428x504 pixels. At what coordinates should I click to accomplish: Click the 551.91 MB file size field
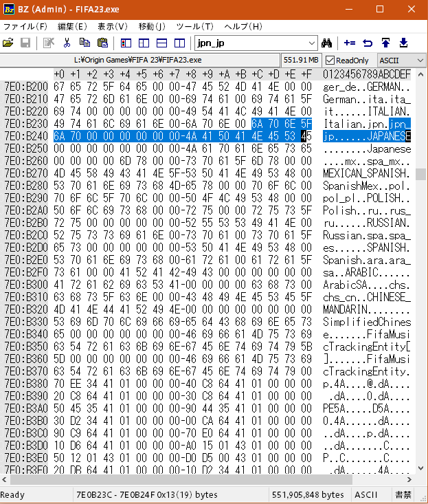(301, 60)
